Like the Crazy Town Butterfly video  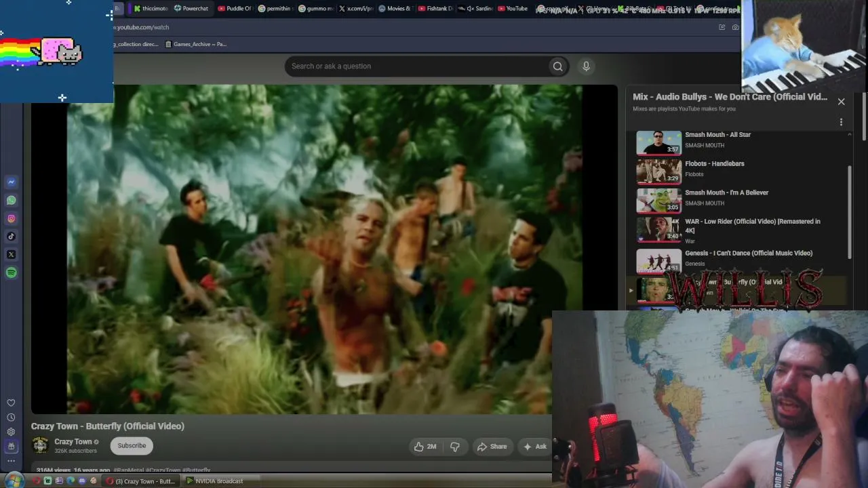coord(425,447)
